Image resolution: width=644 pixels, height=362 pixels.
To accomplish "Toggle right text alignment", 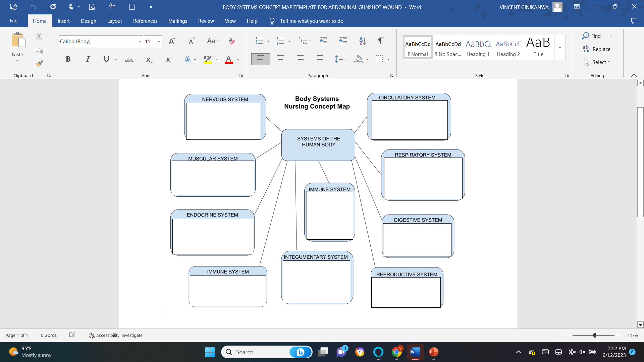I will point(300,59).
